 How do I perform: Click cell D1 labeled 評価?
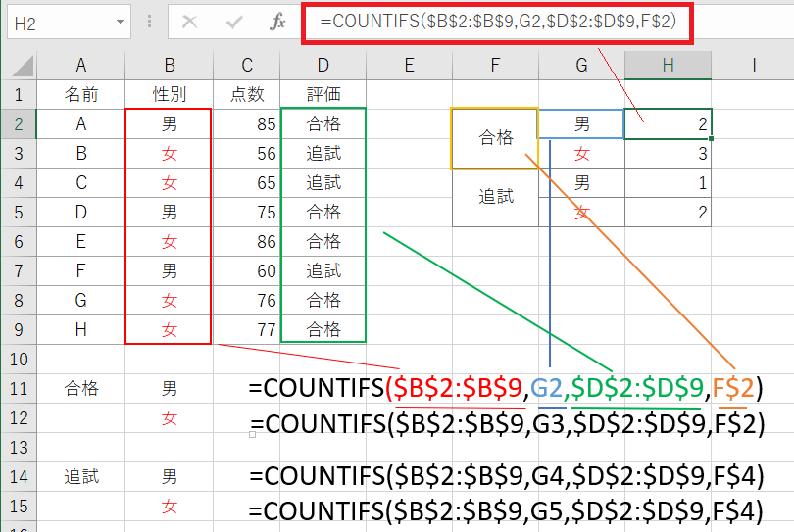[x=323, y=95]
